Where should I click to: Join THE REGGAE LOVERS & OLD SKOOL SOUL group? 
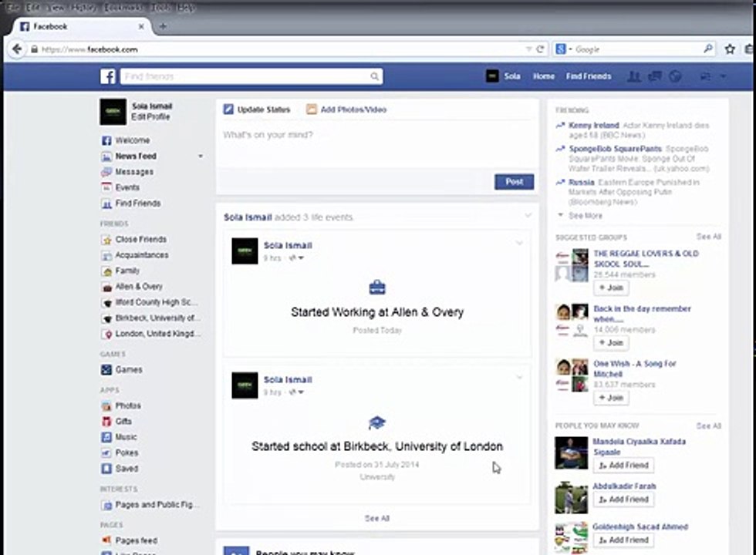(611, 288)
